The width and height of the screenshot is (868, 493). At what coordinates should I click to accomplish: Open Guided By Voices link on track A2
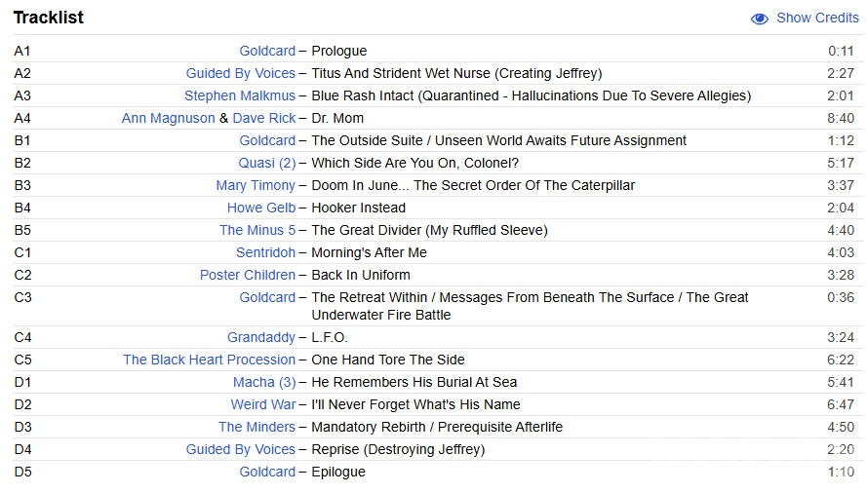click(240, 73)
